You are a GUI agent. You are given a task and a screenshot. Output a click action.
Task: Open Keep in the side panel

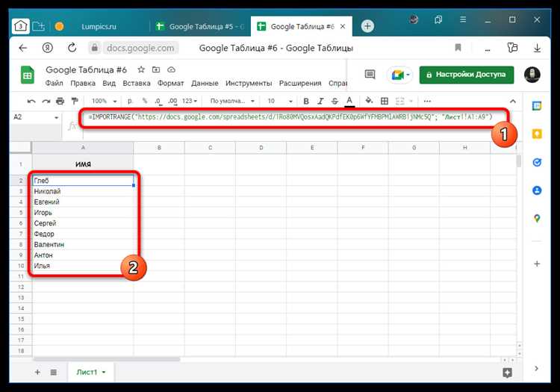coord(537,134)
